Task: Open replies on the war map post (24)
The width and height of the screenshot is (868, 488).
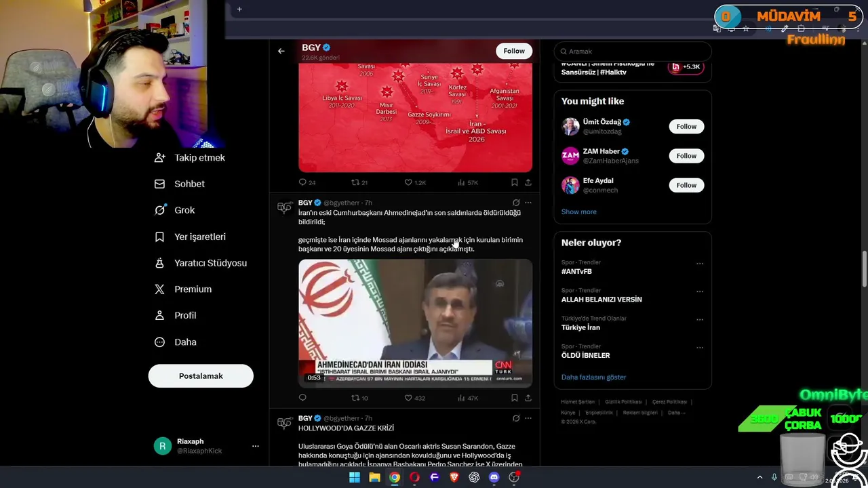Action: tap(307, 182)
